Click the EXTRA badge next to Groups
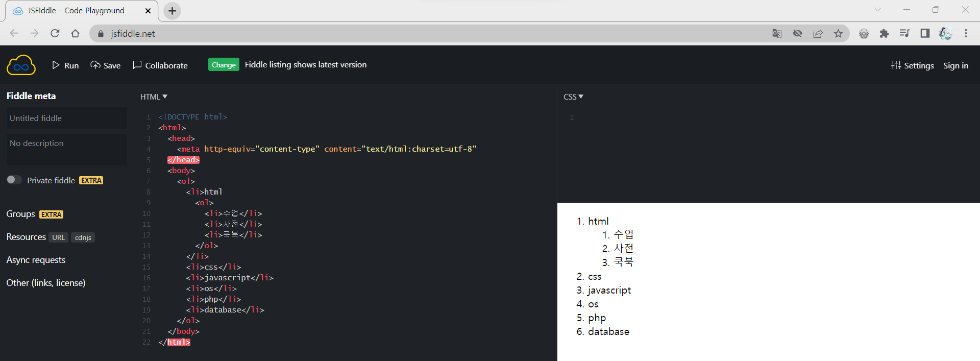 point(52,214)
